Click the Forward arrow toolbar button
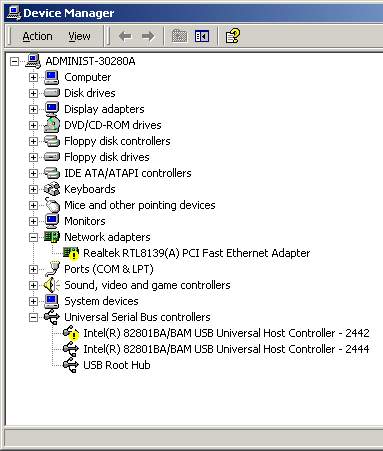The height and width of the screenshot is (451, 383). 148,36
